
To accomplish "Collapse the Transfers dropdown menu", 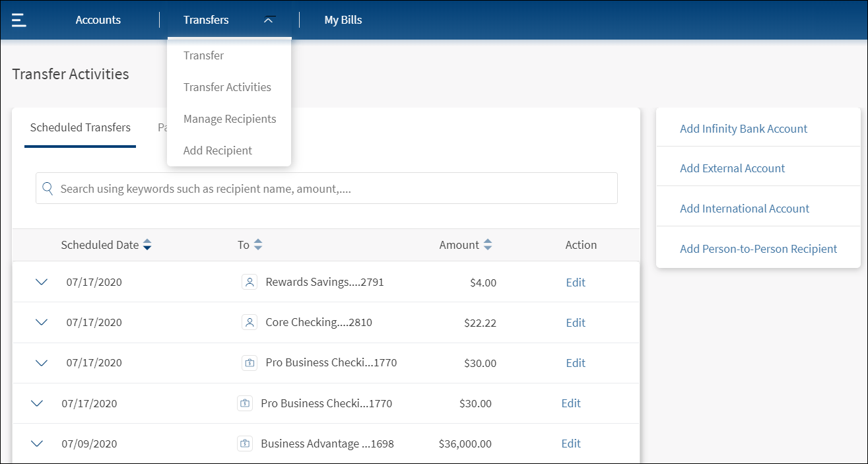I will (x=268, y=20).
